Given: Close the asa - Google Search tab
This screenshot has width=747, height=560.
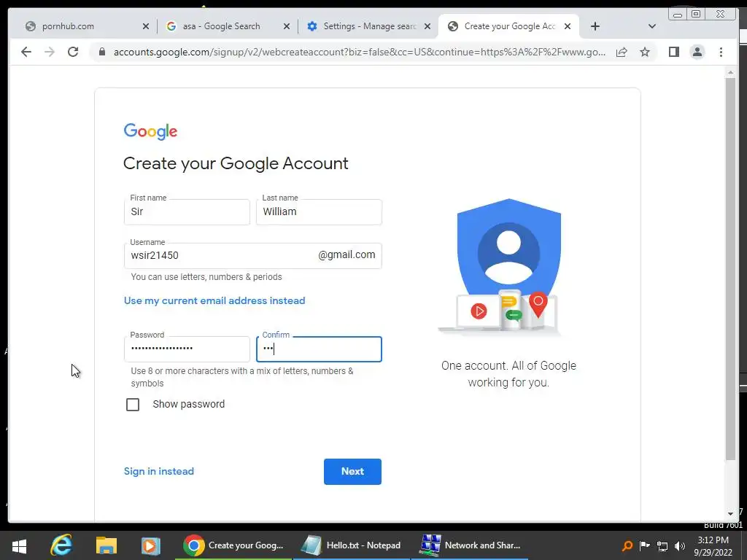Looking at the screenshot, I should pyautogui.click(x=287, y=27).
